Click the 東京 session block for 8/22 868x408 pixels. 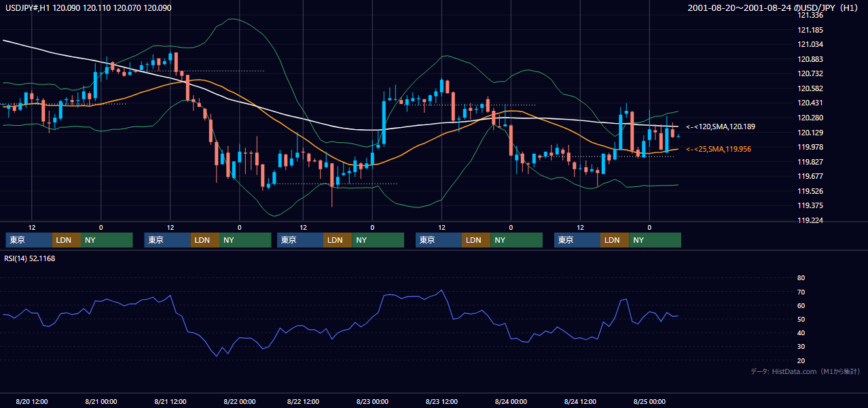(x=300, y=240)
